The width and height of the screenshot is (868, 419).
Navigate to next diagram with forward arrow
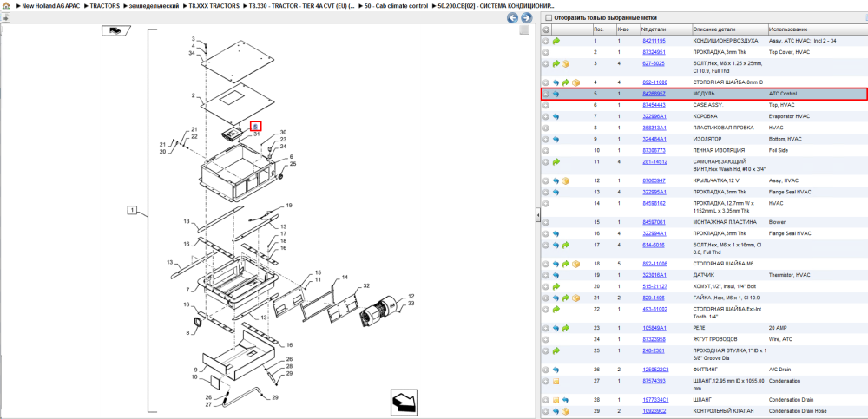527,17
